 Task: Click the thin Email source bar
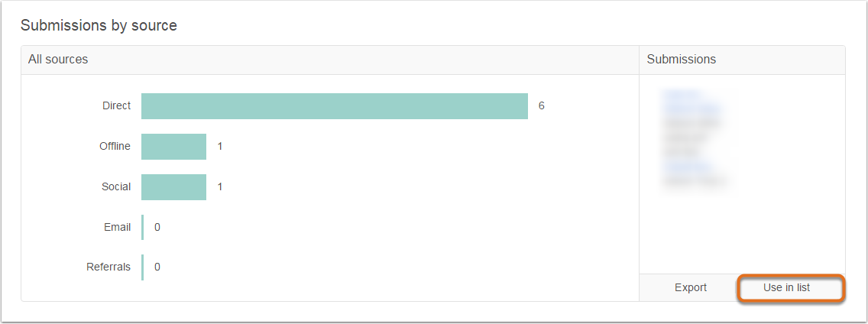[x=142, y=227]
